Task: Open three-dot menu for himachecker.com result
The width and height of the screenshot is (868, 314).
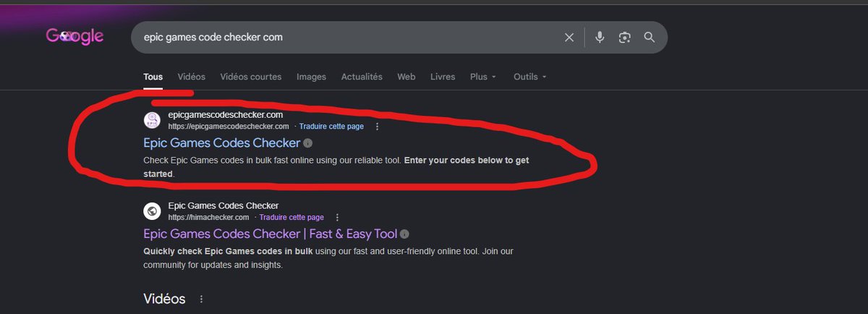Action: click(x=337, y=217)
